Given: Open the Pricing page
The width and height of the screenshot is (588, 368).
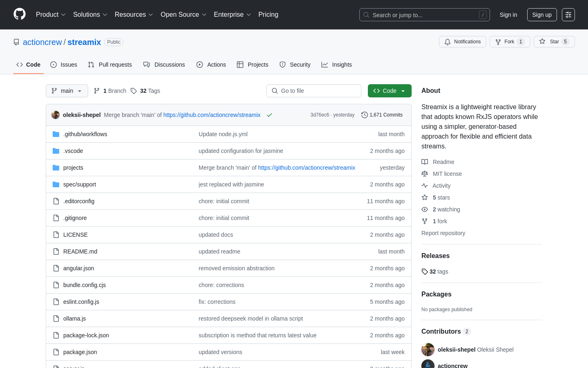Looking at the screenshot, I should (x=268, y=15).
